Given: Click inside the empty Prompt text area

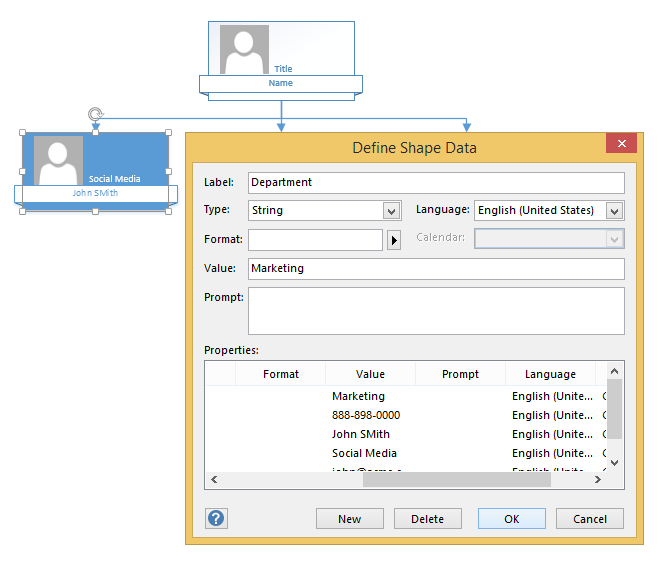Looking at the screenshot, I should [x=436, y=311].
